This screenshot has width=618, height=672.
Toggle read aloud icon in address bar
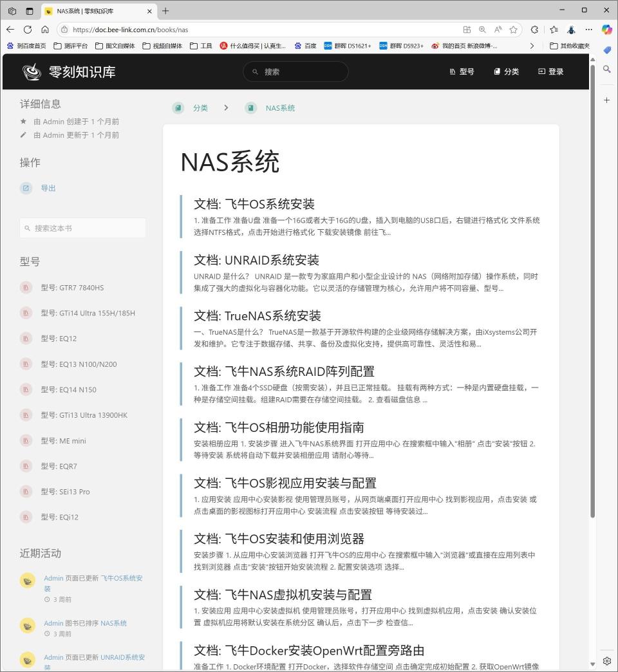coord(498,30)
